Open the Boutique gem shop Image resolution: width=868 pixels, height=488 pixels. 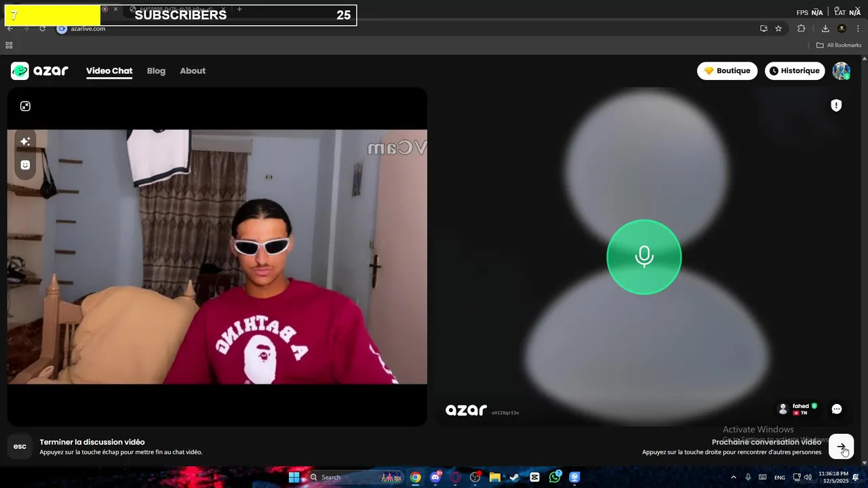[727, 70]
